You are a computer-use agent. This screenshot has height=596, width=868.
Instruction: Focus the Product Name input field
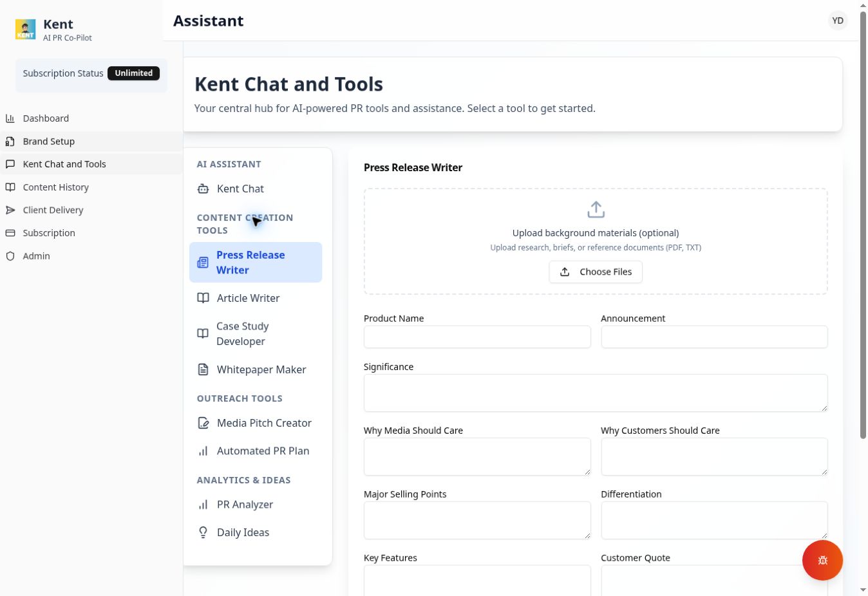click(477, 337)
